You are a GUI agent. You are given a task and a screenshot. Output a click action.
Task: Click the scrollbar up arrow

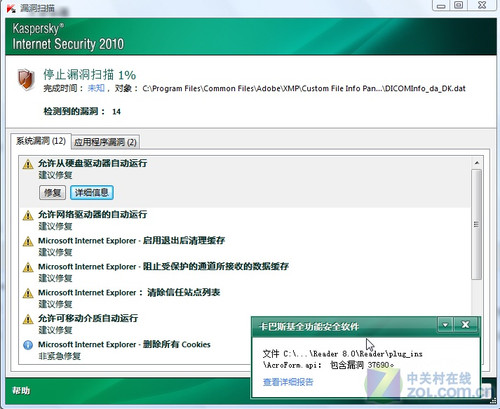477,163
